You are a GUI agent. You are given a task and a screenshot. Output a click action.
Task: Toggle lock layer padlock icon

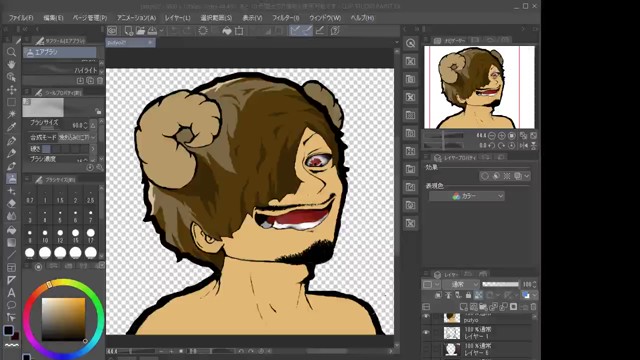click(468, 295)
